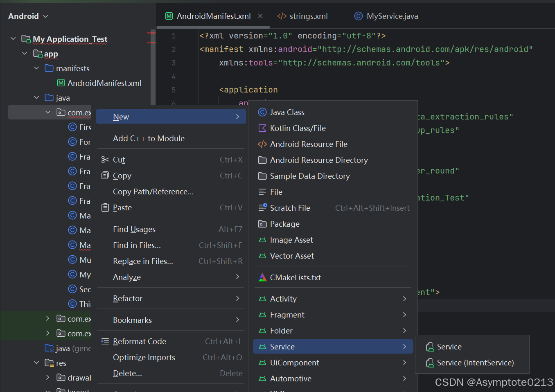Click the Service (IntentService) template icon
Viewport: 555px width, 392px height.
point(430,363)
